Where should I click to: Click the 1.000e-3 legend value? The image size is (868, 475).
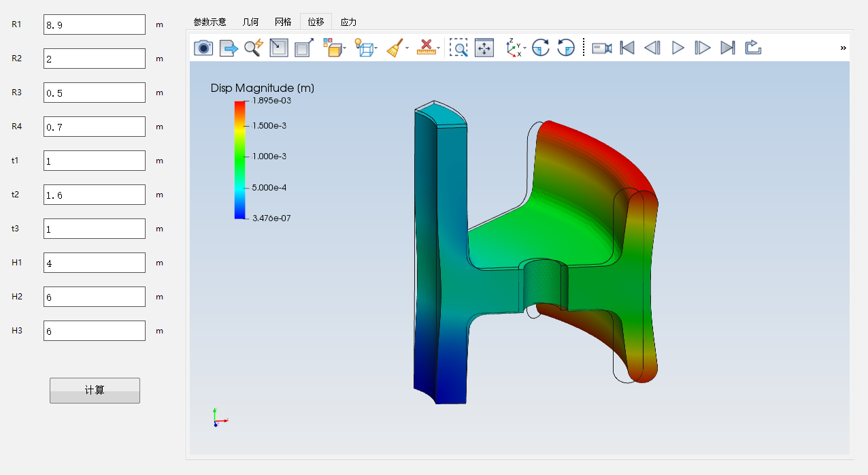click(269, 157)
